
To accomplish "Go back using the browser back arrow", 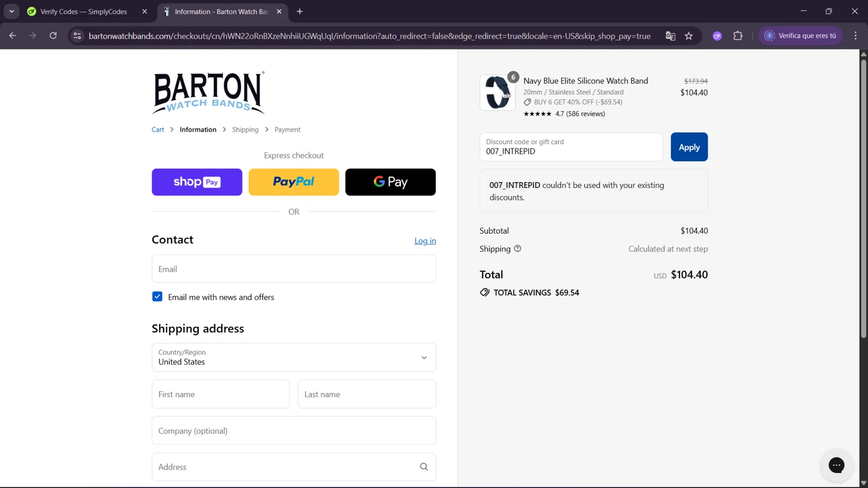I will [12, 36].
